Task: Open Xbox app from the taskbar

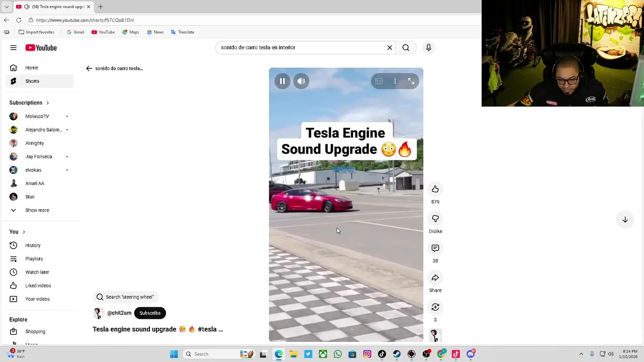Action: coord(323,354)
